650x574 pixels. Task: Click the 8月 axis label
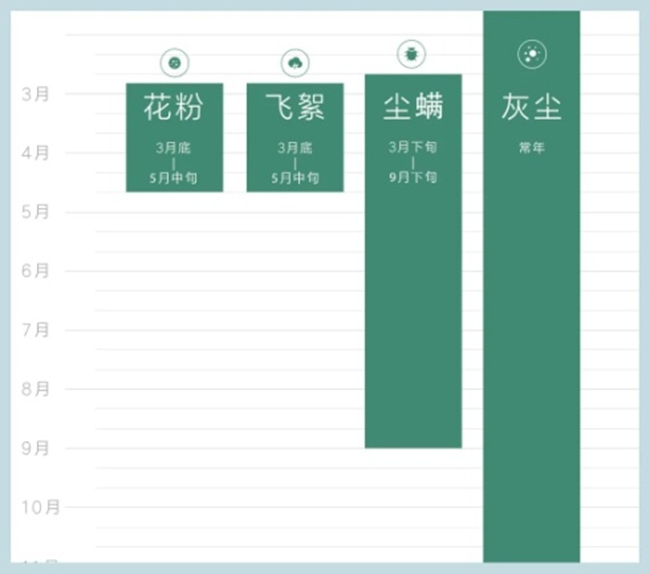pos(35,389)
